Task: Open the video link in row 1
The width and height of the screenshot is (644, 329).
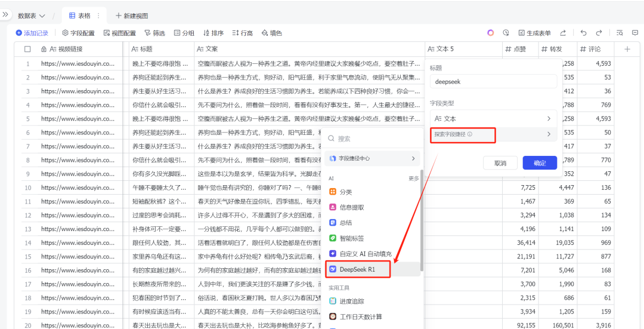Action: point(78,63)
